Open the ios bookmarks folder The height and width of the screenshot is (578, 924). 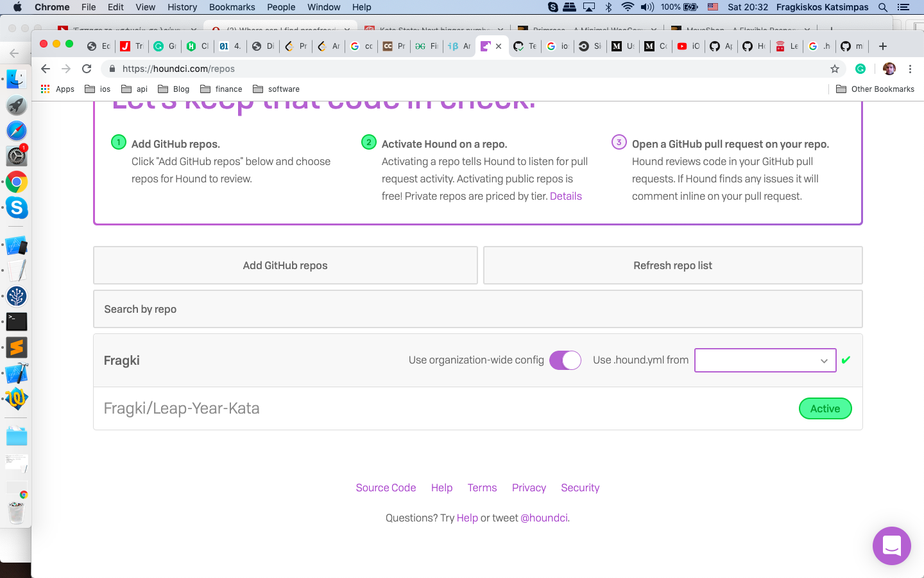pos(98,89)
